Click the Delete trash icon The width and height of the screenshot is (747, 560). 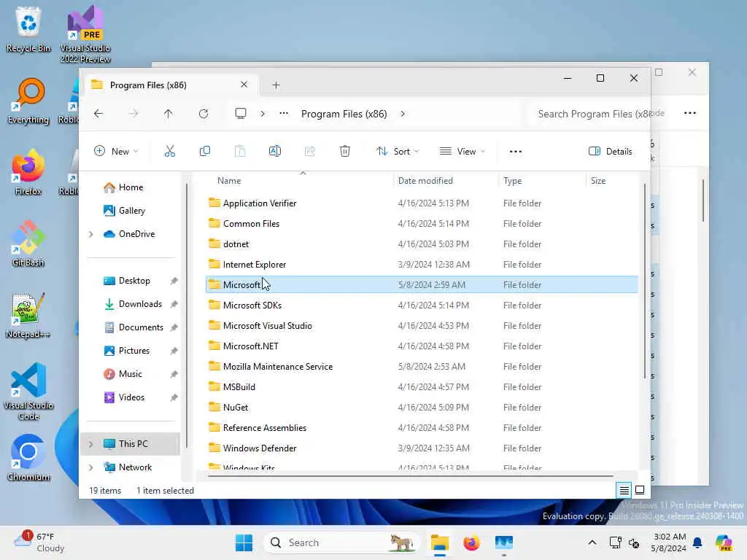click(345, 152)
